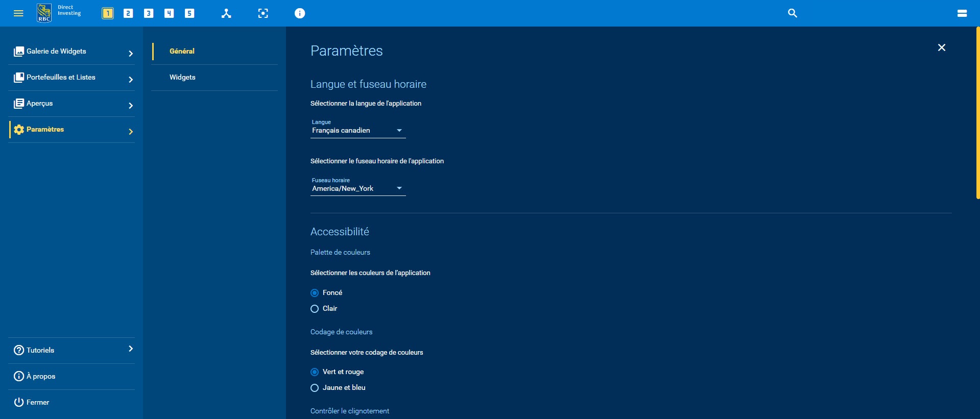This screenshot has width=980, height=419.
Task: Open the À propos page
Action: click(41, 376)
